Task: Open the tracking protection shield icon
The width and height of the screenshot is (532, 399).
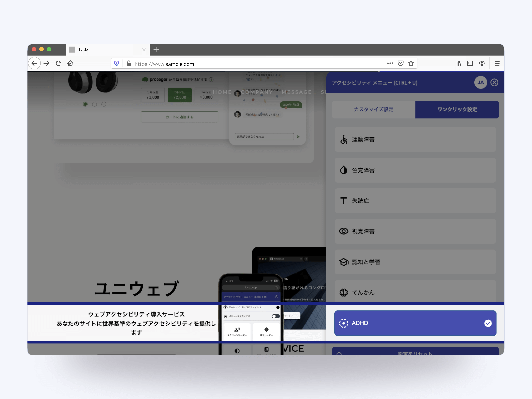Action: pos(117,63)
